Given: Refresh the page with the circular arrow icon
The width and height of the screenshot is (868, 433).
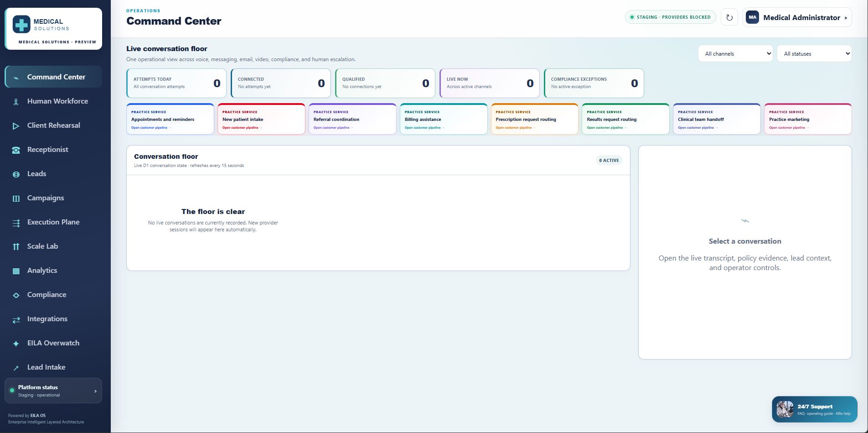Looking at the screenshot, I should [729, 17].
